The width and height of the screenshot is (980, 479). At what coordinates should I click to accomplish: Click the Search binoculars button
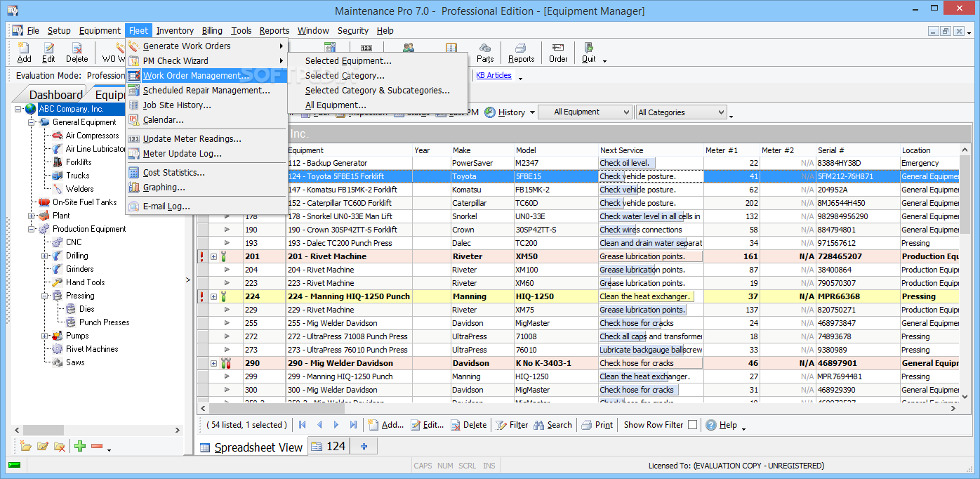click(x=552, y=425)
